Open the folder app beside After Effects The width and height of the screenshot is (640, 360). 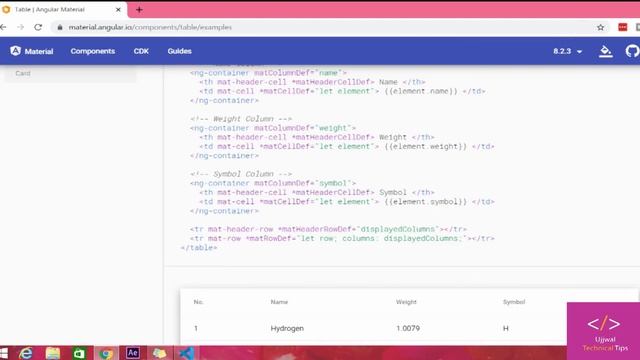click(160, 353)
